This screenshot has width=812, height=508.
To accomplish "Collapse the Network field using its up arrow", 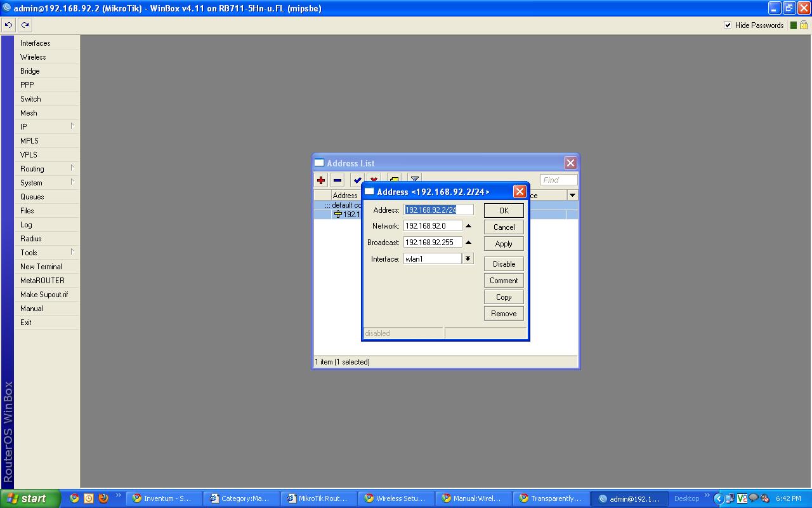I will click(469, 226).
